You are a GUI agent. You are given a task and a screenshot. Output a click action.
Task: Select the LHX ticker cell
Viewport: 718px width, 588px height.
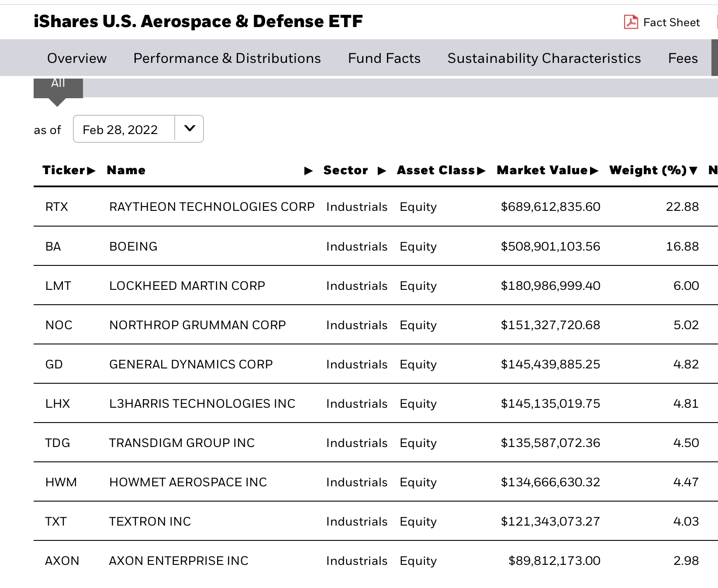pyautogui.click(x=58, y=403)
